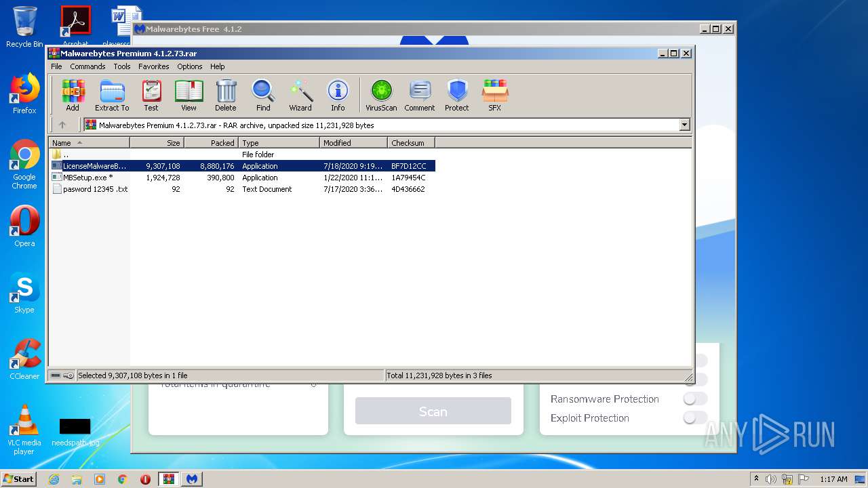Click the Protect shield icon
This screenshot has height=488, width=868.
pos(457,95)
